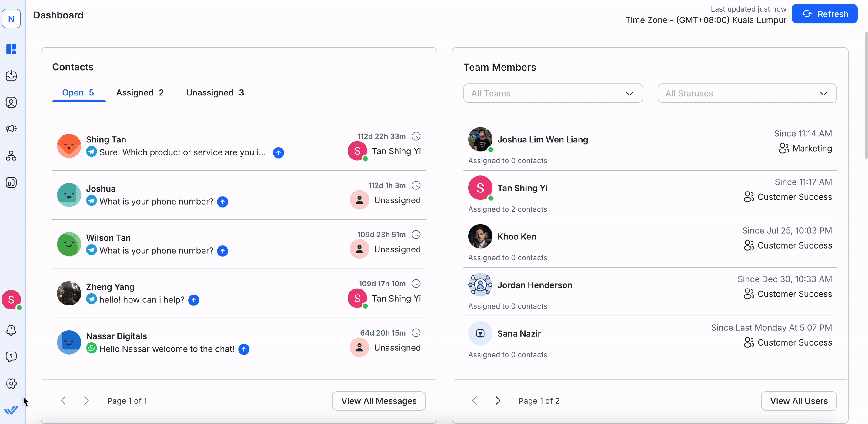Click the clock icon beside Shing Tan's timer

(416, 136)
